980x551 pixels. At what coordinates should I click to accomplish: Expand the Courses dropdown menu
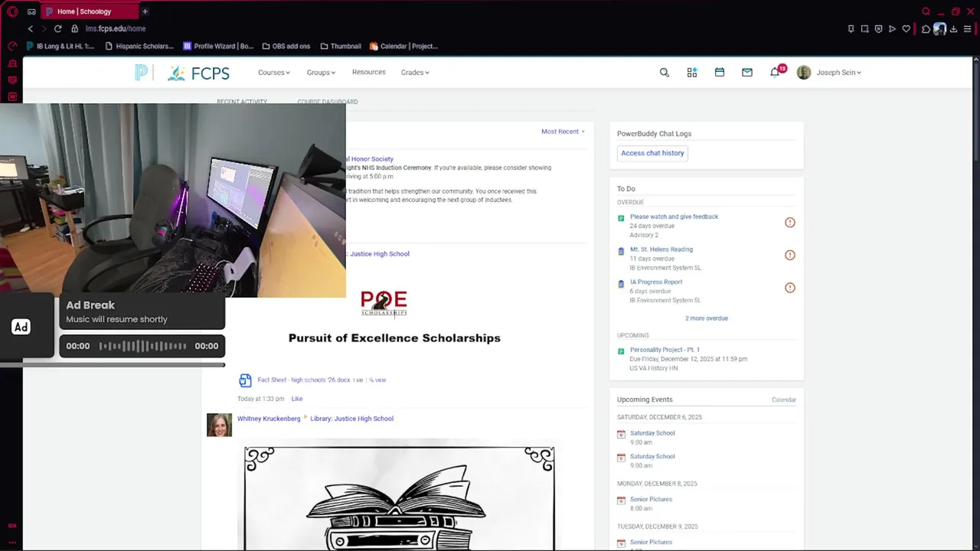273,73
